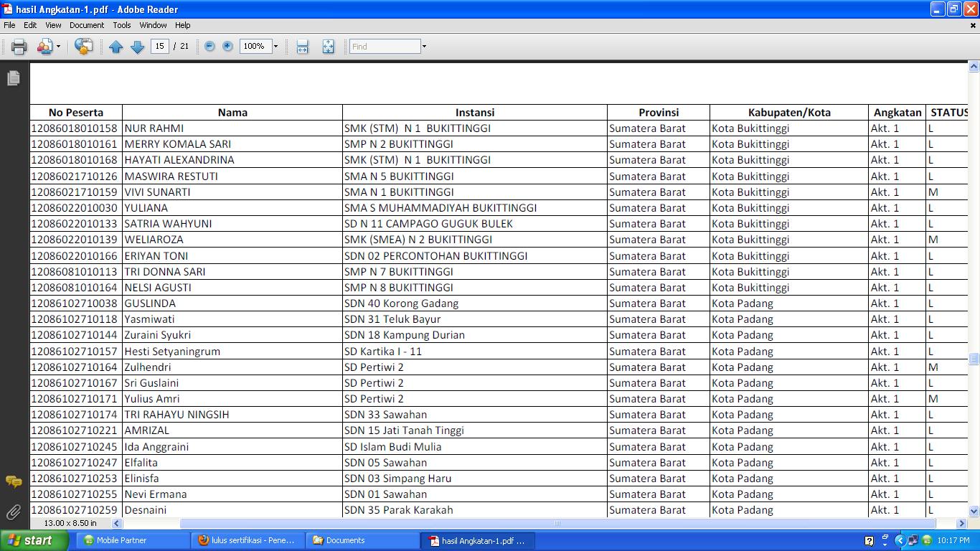Screen dimensions: 980x551
Task: Switch to lulus sertifikasi Firefox taskbar item
Action: [x=248, y=540]
